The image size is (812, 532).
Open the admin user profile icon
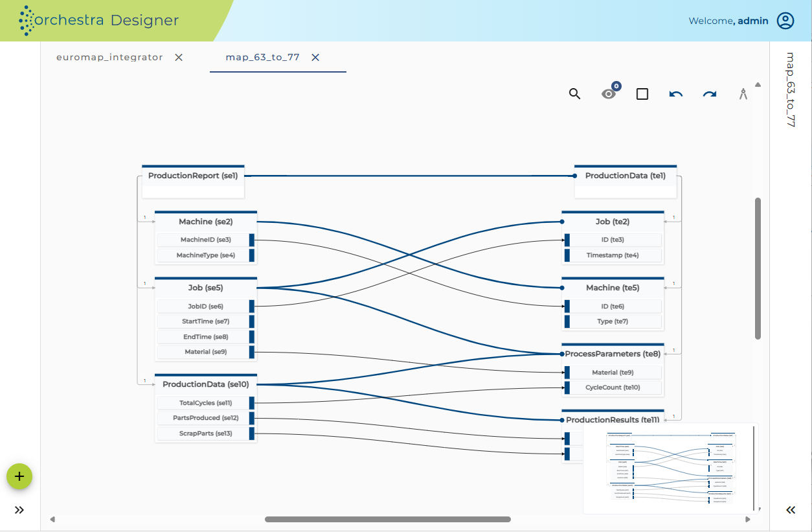point(785,21)
